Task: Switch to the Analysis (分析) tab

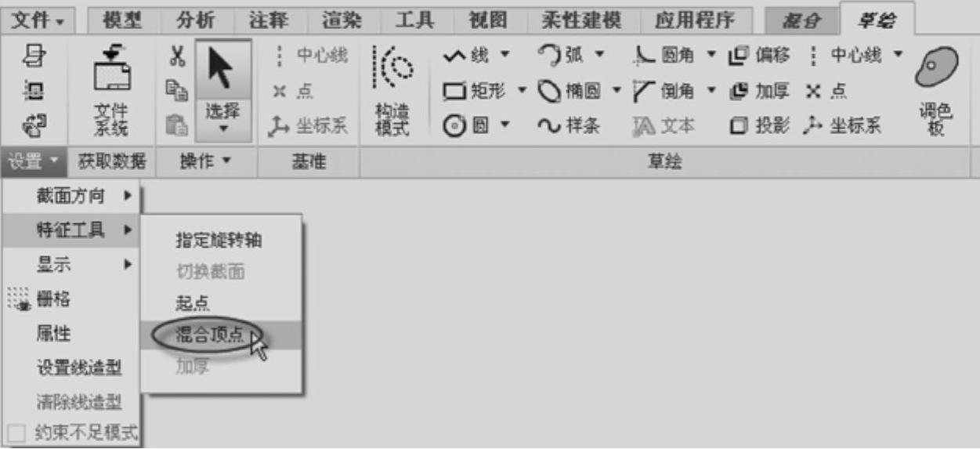Action: [x=196, y=20]
